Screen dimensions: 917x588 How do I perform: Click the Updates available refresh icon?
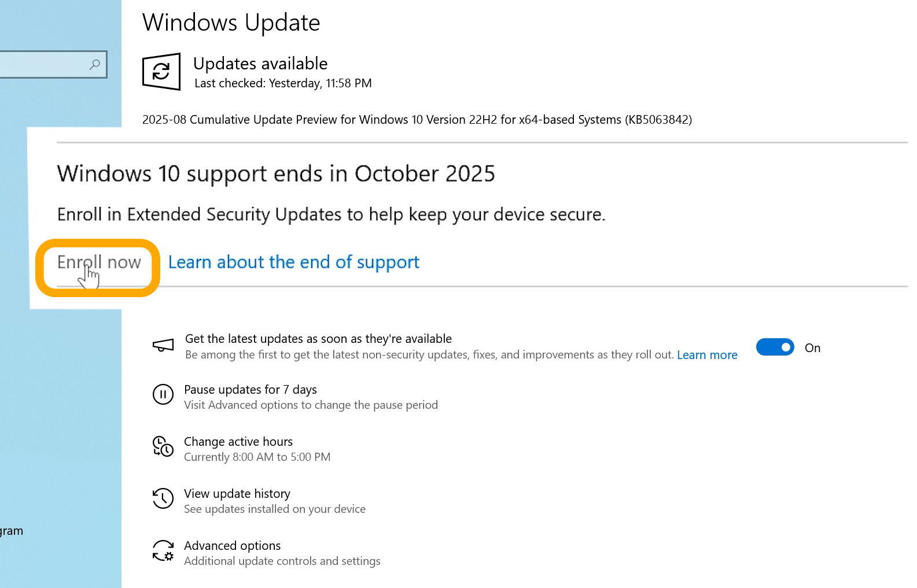[161, 72]
